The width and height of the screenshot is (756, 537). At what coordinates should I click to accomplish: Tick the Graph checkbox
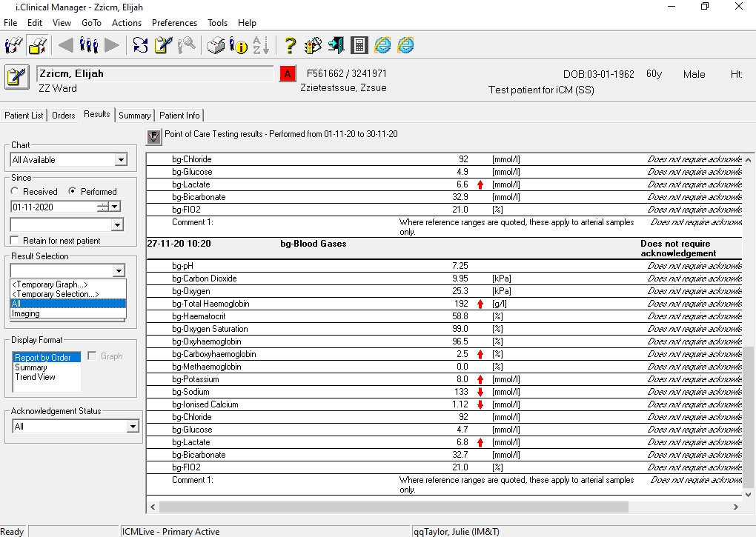pyautogui.click(x=92, y=356)
